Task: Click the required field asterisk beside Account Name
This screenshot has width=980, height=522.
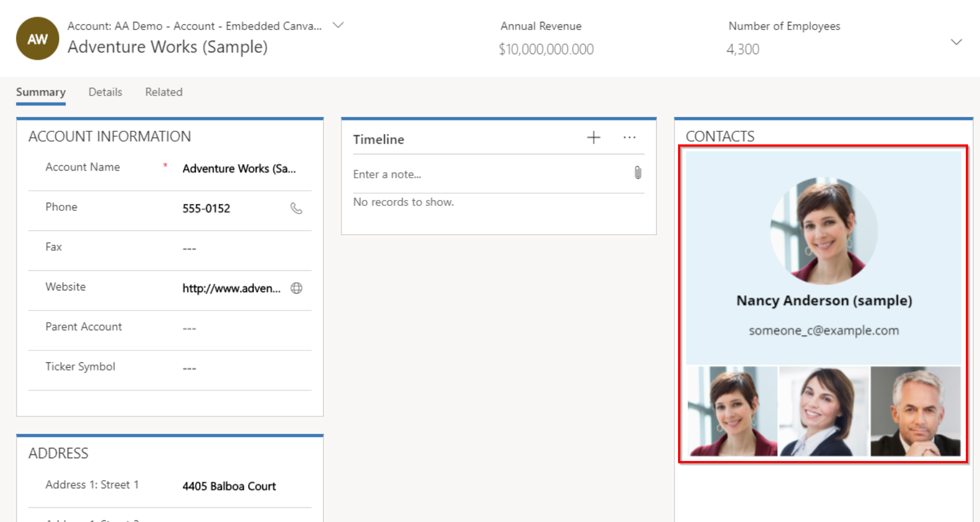Action: [165, 166]
